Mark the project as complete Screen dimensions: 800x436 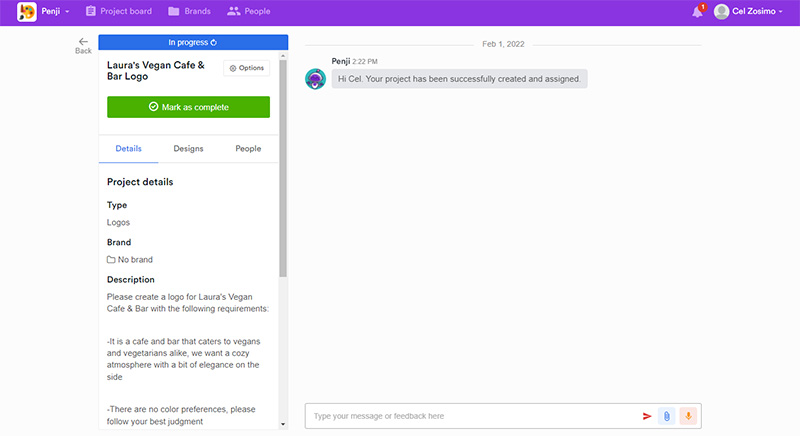pyautogui.click(x=188, y=107)
